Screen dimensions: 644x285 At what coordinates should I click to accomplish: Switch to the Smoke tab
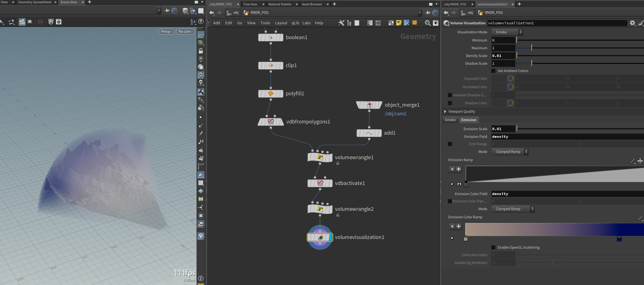[x=450, y=120]
